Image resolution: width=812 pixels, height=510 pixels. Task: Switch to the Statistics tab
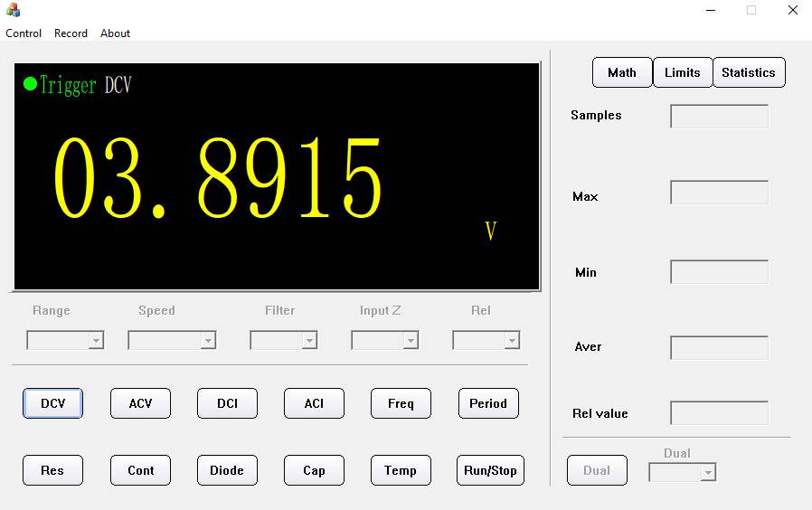pos(748,72)
